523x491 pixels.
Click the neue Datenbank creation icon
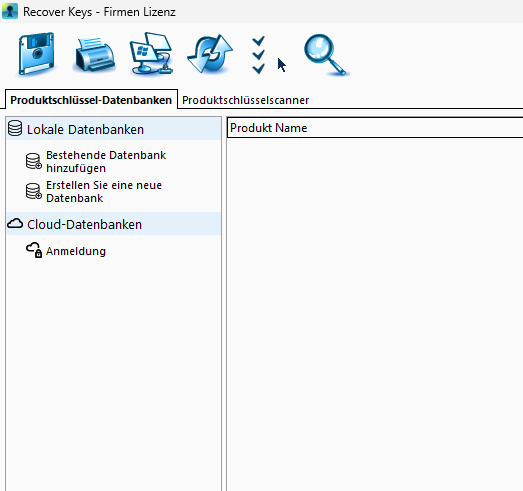point(34,191)
